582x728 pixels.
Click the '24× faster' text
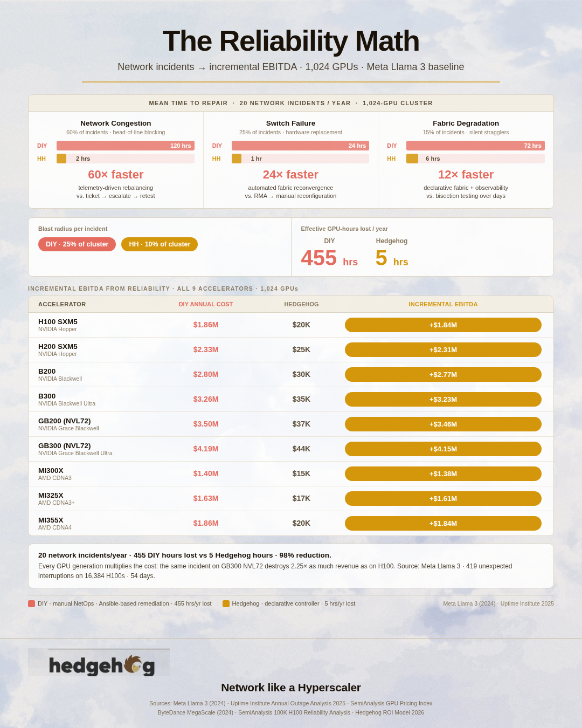coord(290,175)
